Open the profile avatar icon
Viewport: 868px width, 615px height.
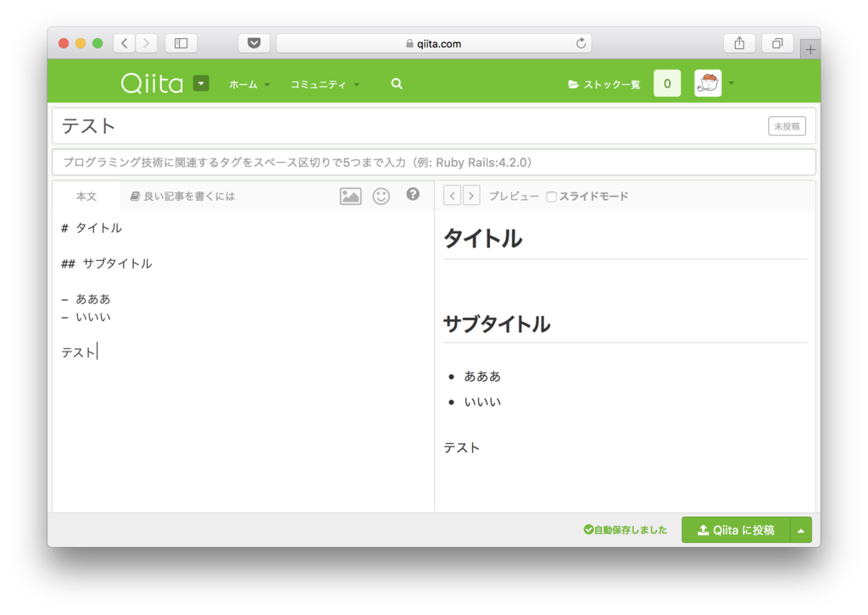pyautogui.click(x=708, y=83)
